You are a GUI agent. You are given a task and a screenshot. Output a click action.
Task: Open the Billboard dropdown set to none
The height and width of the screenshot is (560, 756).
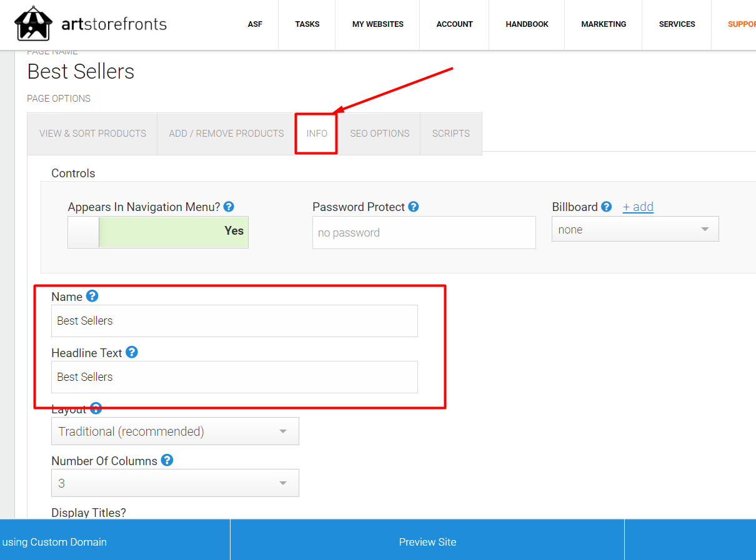635,228
